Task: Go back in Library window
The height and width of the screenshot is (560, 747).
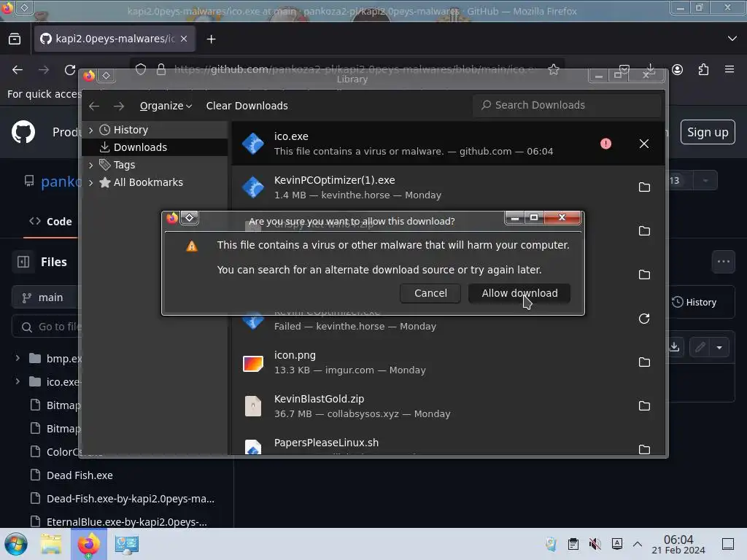Action: pos(94,106)
